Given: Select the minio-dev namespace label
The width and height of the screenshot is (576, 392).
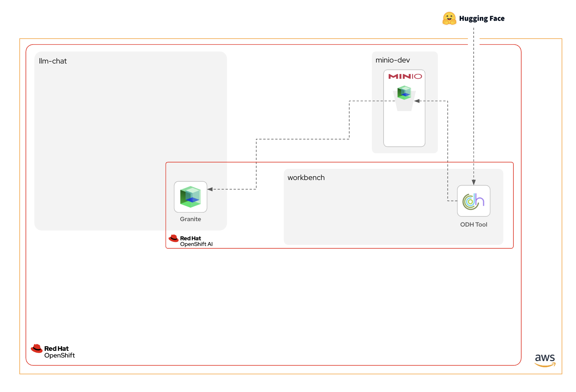Looking at the screenshot, I should [x=393, y=60].
